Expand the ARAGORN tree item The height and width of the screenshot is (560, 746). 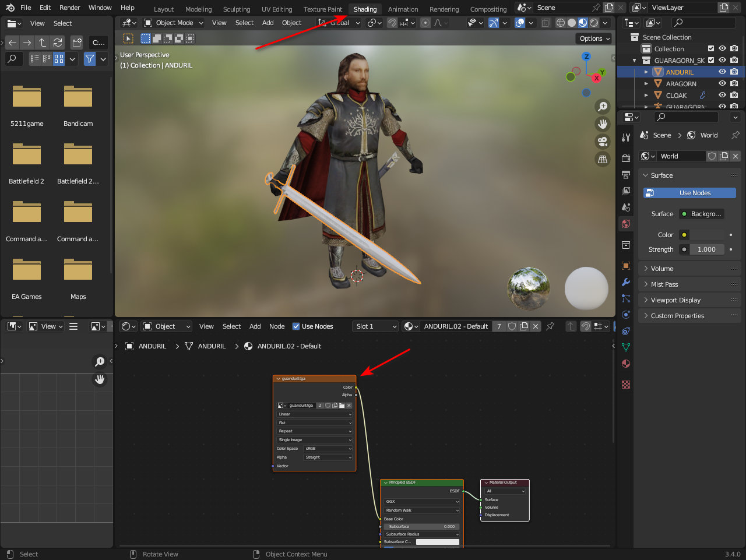646,84
